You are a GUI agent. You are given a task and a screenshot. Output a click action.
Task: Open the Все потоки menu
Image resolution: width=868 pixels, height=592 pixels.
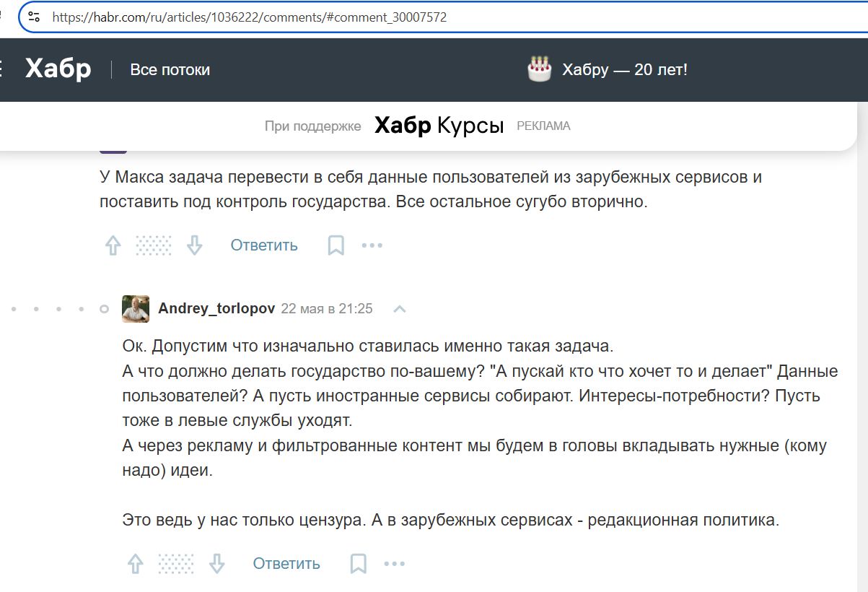pyautogui.click(x=170, y=70)
